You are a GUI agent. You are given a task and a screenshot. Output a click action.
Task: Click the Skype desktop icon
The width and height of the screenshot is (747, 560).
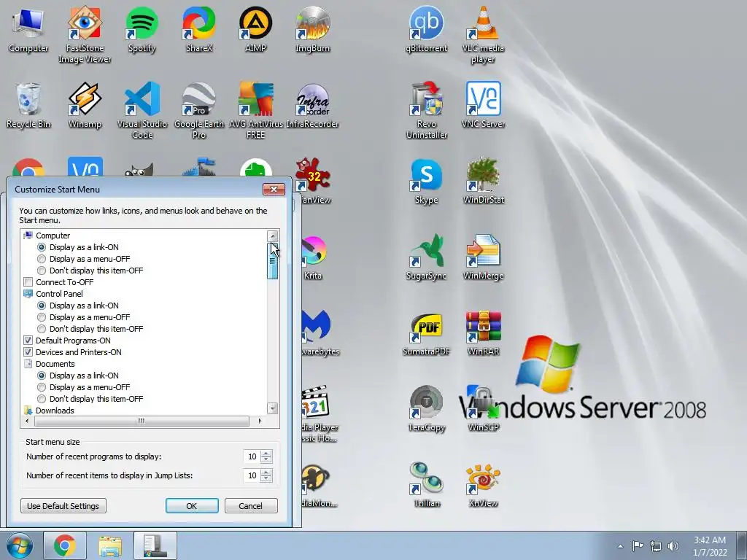426,182
